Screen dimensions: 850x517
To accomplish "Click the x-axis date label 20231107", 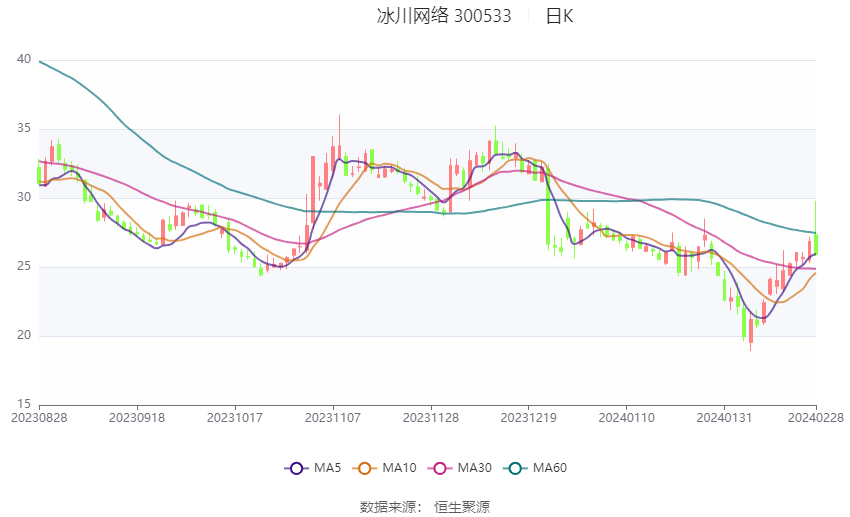I will [x=333, y=418].
